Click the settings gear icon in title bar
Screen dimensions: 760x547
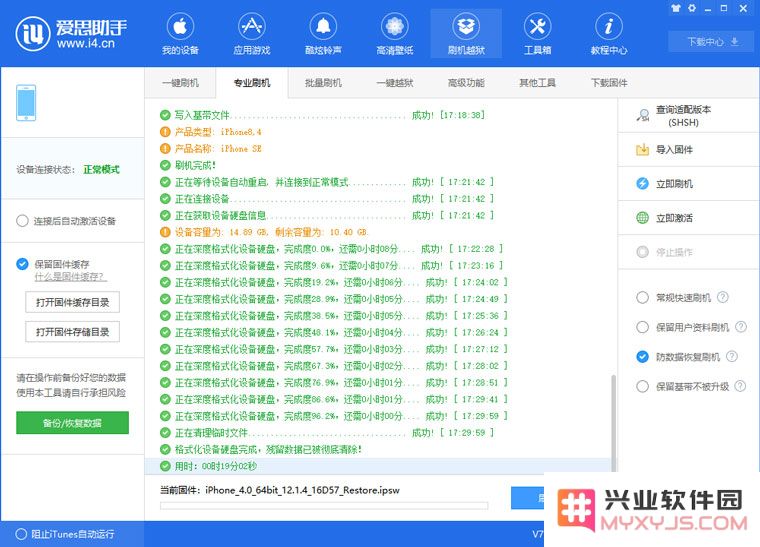[692, 8]
